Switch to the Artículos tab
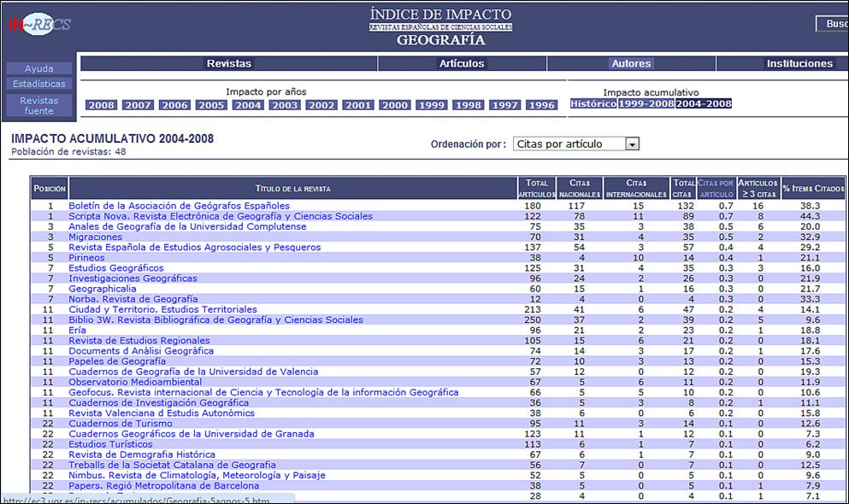Image resolution: width=849 pixels, height=504 pixels. [x=462, y=63]
